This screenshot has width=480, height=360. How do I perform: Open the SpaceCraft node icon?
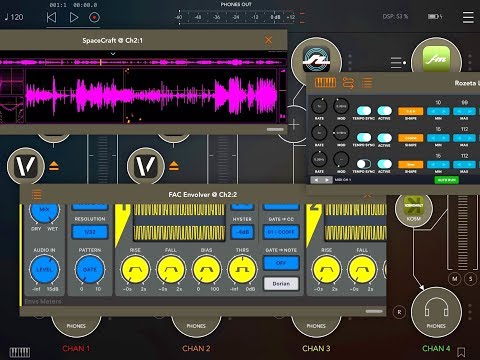click(x=316, y=59)
